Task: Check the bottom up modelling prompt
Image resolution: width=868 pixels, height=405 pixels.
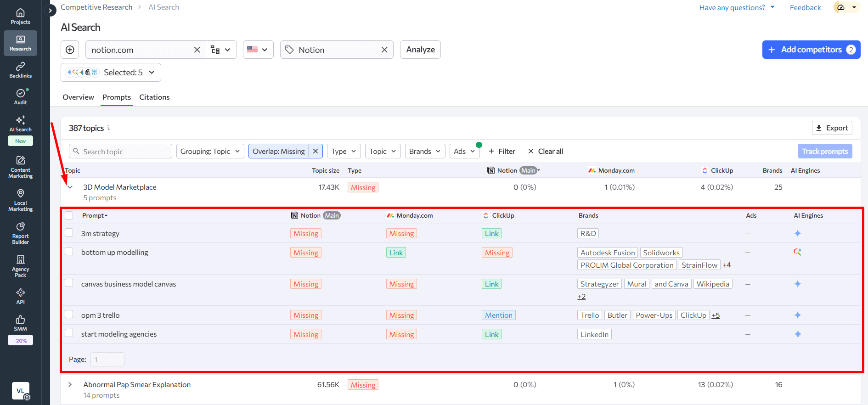Action: coord(69,251)
